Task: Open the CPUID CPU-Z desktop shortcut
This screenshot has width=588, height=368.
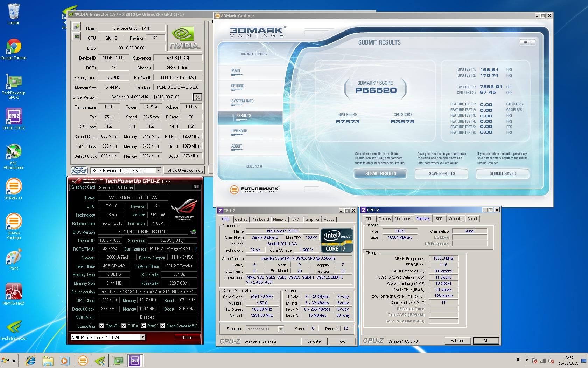Action: [14, 119]
